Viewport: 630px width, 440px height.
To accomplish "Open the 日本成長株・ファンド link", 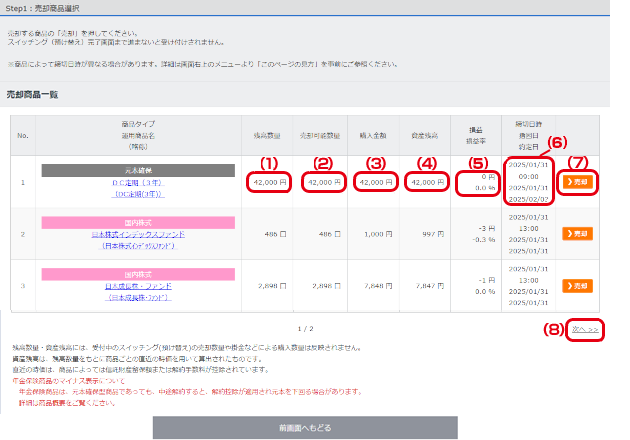I will tap(138, 286).
